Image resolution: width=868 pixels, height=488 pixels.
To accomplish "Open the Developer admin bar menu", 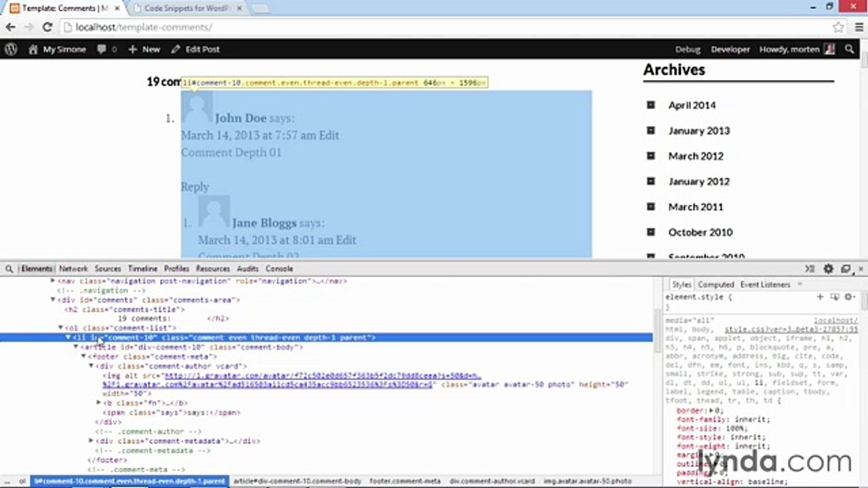I will tap(730, 49).
